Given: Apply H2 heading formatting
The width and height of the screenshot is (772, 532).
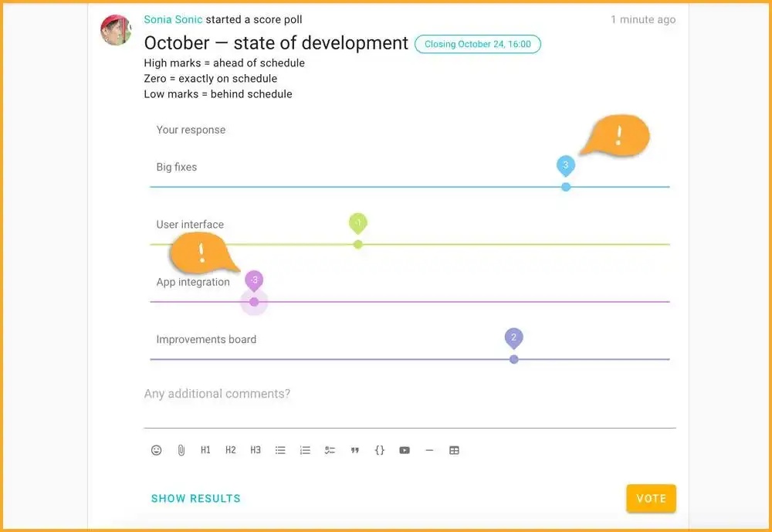Looking at the screenshot, I should (231, 450).
